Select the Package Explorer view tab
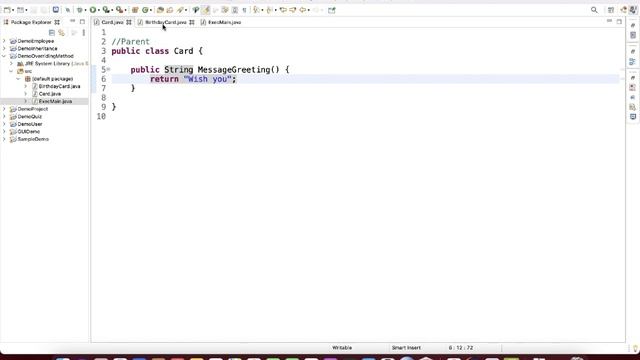The width and height of the screenshot is (640, 360). coord(31,22)
